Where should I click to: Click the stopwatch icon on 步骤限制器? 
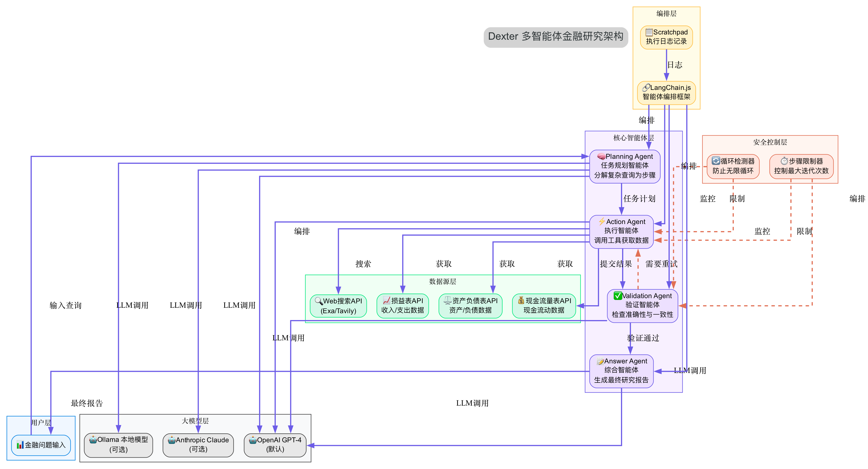click(x=784, y=161)
